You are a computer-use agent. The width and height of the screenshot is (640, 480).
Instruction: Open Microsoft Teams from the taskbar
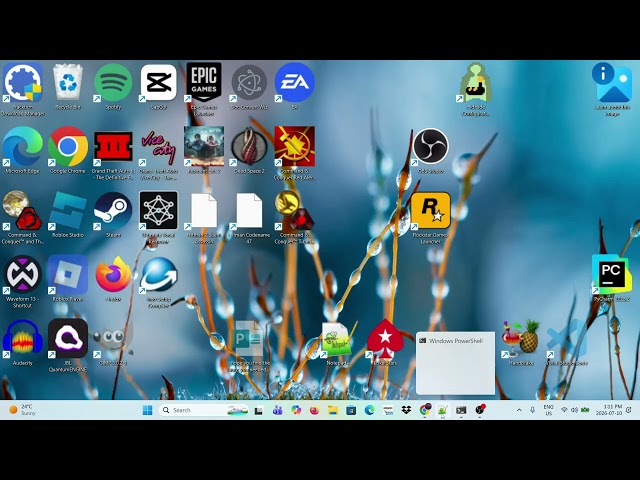(x=278, y=410)
